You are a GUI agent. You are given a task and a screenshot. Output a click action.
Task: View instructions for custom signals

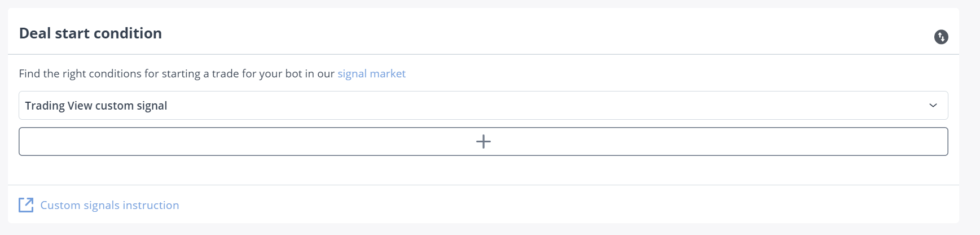click(109, 205)
